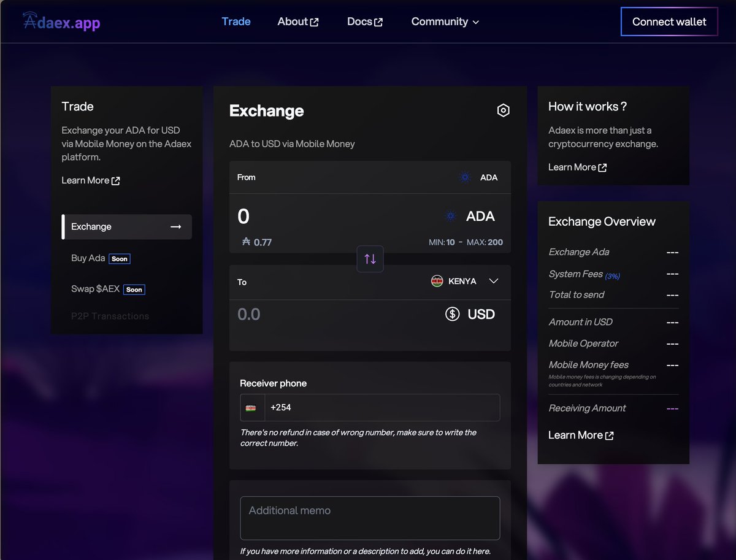
Task: Click external link icon in Exchange Overview Learn More
Action: tap(609, 435)
